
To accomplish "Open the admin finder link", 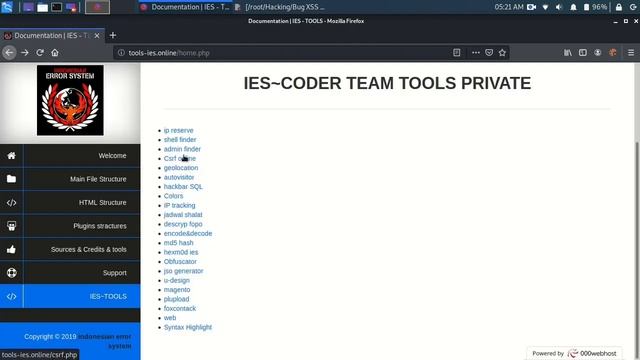I will (182, 149).
